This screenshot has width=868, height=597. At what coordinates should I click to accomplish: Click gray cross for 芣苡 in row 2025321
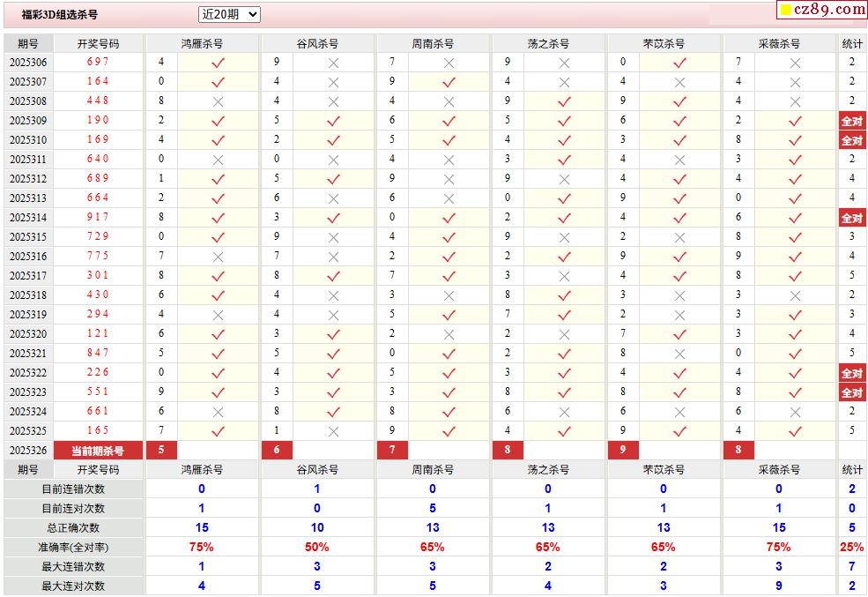pyautogui.click(x=679, y=354)
